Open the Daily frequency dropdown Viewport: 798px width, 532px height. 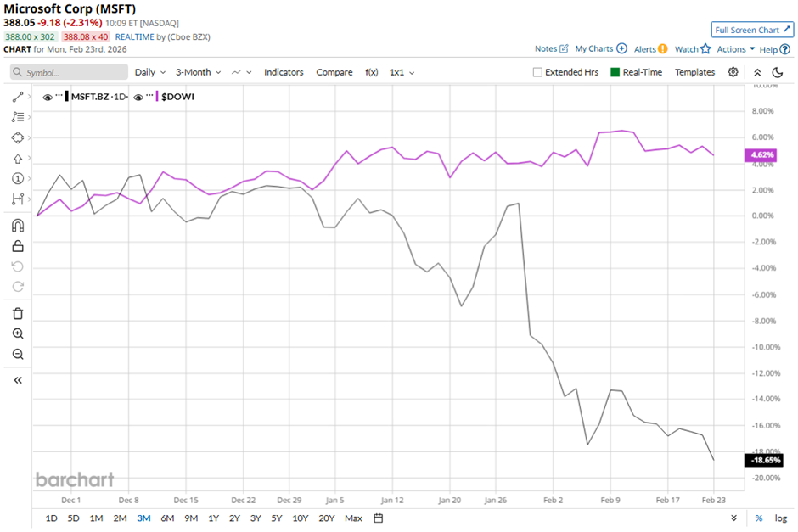click(149, 72)
